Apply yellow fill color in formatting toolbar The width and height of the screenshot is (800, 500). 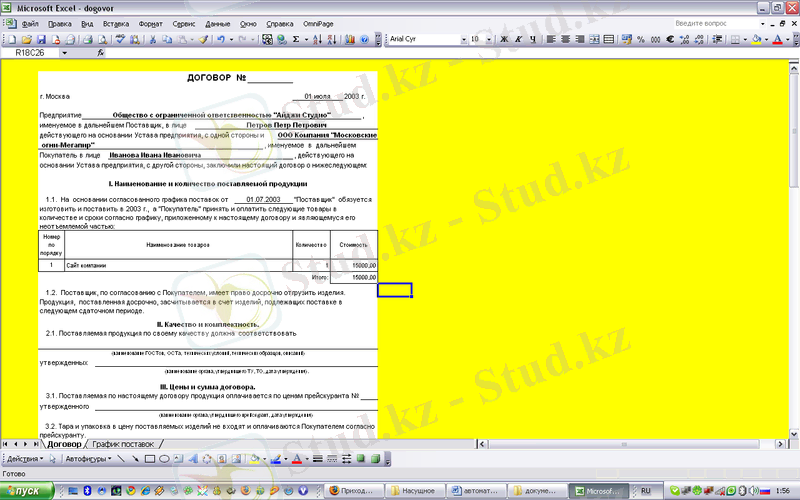click(757, 39)
